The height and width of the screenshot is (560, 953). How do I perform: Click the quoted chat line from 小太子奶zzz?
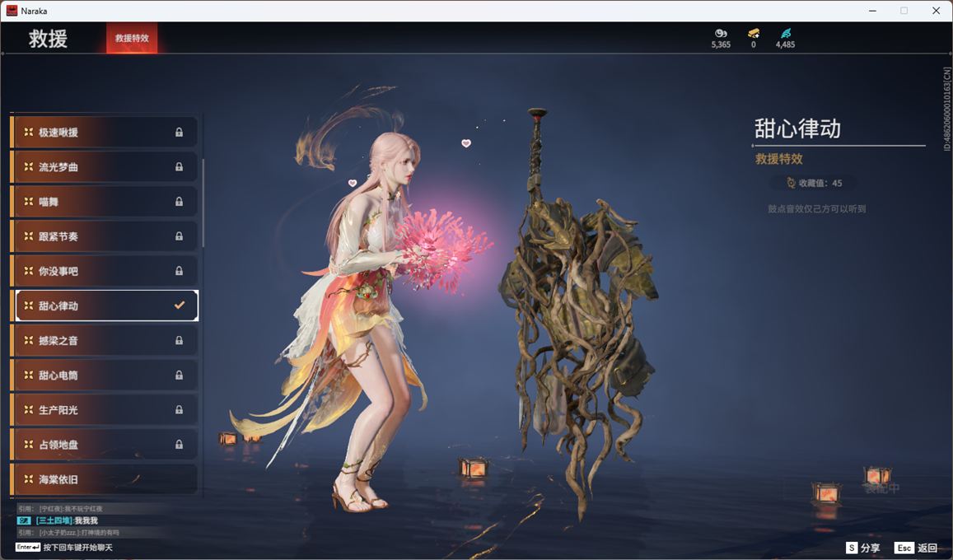(x=68, y=533)
